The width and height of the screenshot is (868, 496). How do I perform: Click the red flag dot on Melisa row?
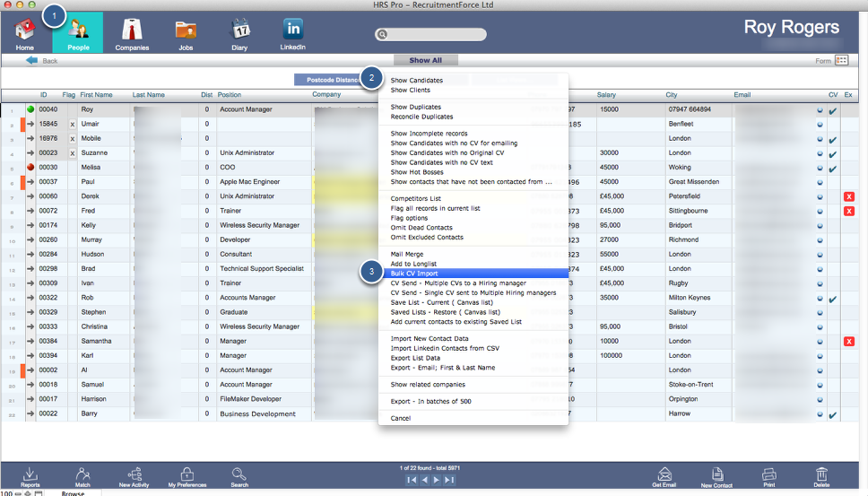pyautogui.click(x=30, y=167)
